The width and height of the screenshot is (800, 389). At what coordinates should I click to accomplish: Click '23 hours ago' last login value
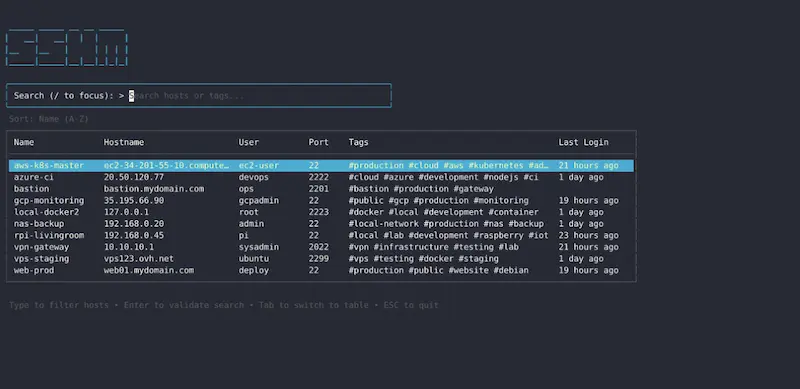click(x=588, y=235)
